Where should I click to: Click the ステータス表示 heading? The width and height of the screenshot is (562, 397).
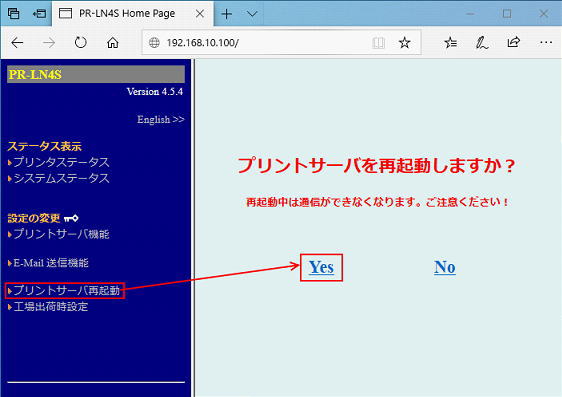tap(44, 147)
